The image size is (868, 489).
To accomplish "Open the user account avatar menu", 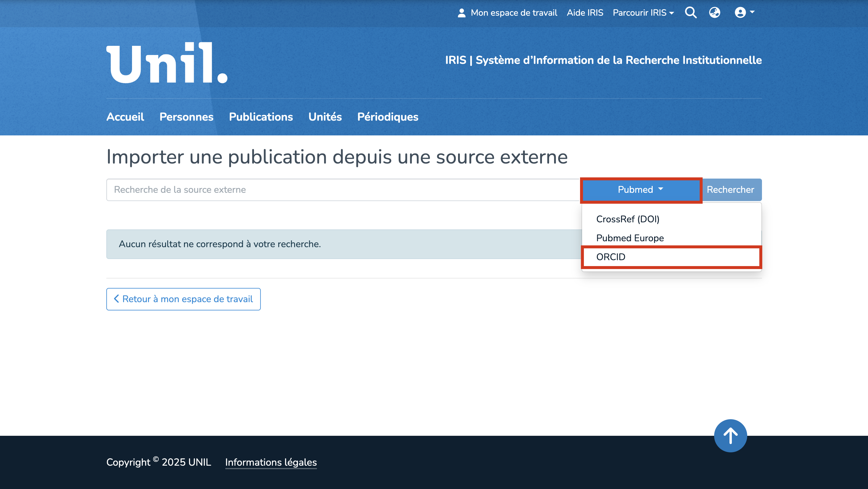I will [x=744, y=13].
